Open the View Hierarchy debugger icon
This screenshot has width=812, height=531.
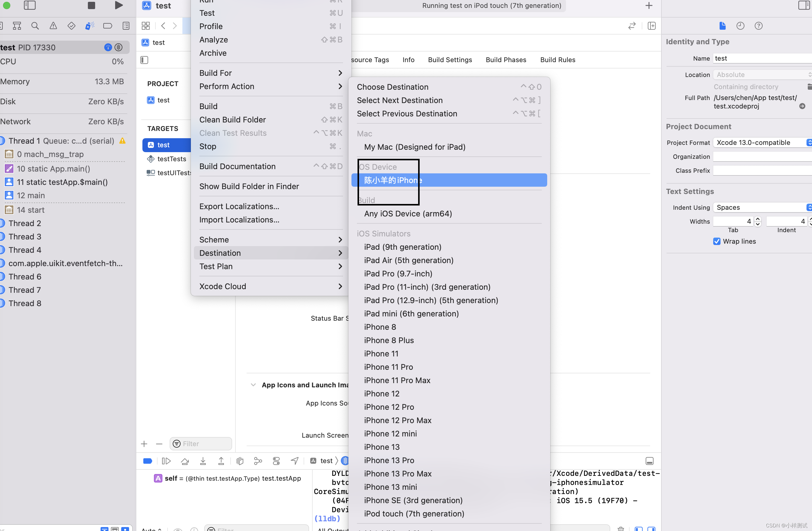pos(240,461)
